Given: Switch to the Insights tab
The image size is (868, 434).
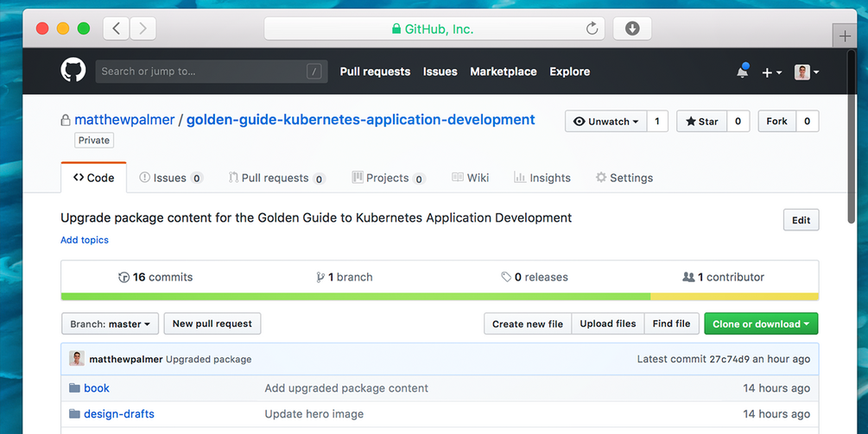Looking at the screenshot, I should coord(542,178).
